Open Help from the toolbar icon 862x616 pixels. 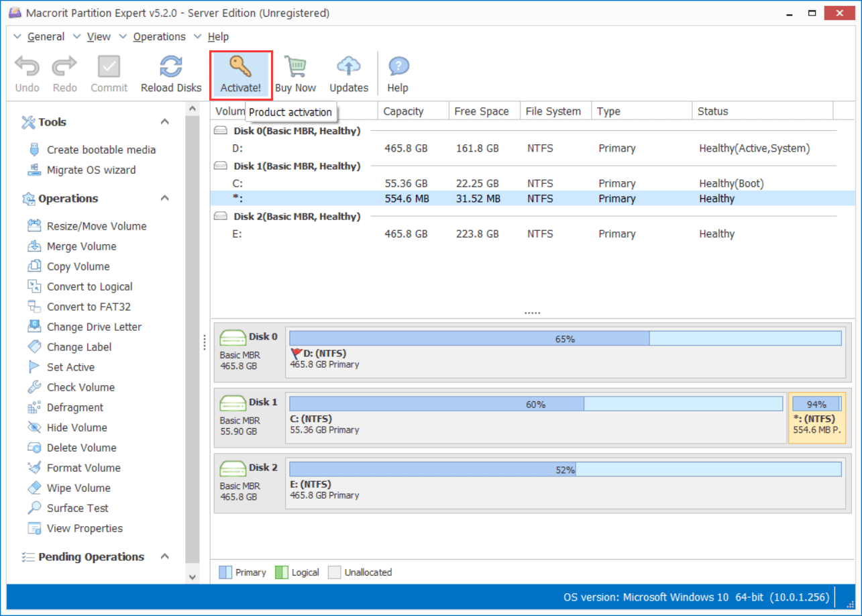point(398,66)
